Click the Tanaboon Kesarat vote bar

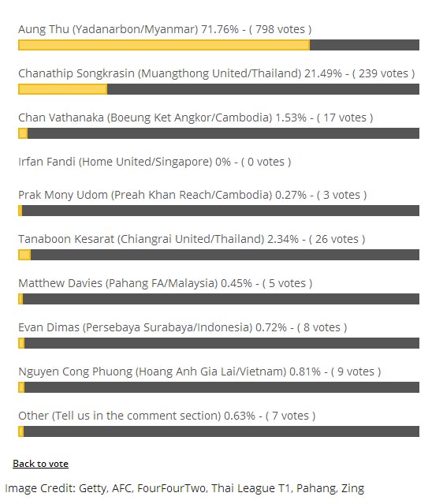tap(218, 255)
